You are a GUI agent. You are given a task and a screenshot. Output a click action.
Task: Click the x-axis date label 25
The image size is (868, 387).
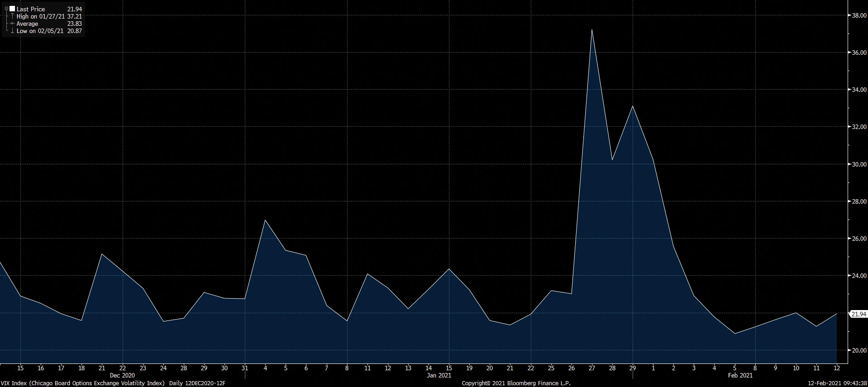551,368
